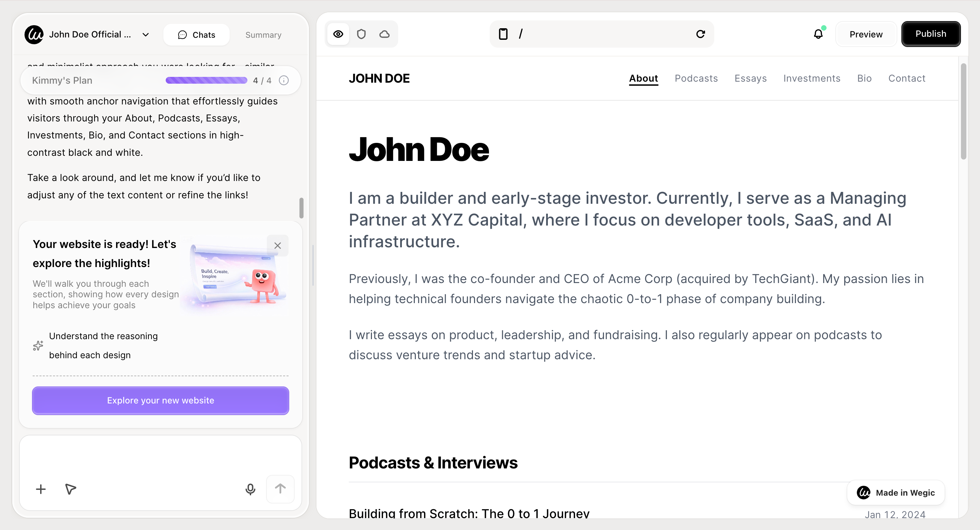Screen dimensions: 980x530
Task: Click the shield icon in the top toolbar
Action: click(x=361, y=34)
